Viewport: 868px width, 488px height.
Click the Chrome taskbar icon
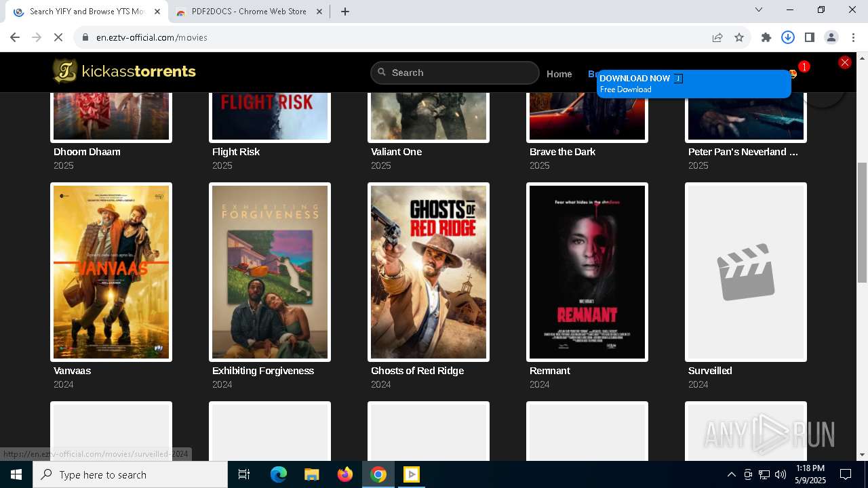pyautogui.click(x=378, y=474)
